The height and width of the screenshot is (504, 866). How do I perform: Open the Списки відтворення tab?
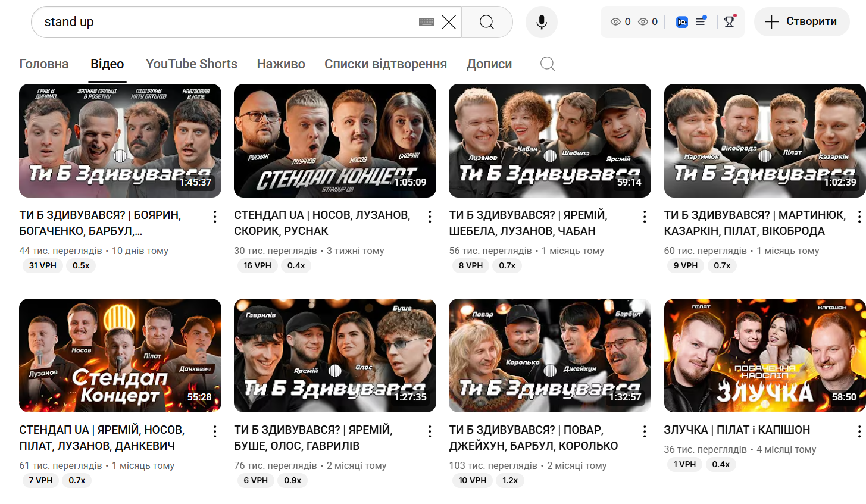(x=386, y=64)
